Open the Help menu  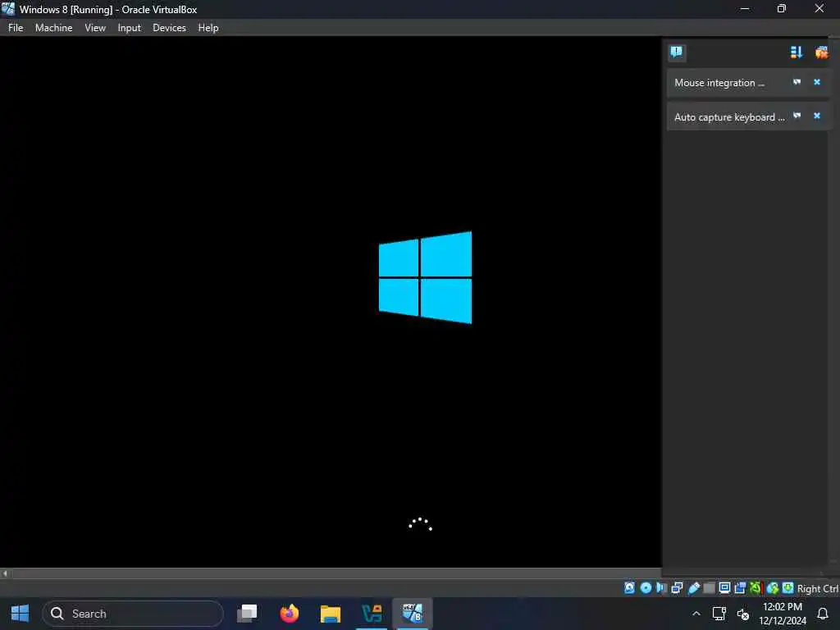[x=208, y=28]
